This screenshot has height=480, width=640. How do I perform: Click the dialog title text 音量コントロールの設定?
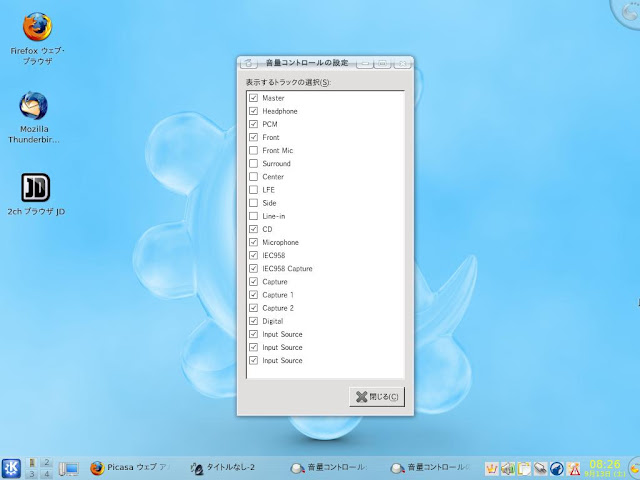[307, 63]
